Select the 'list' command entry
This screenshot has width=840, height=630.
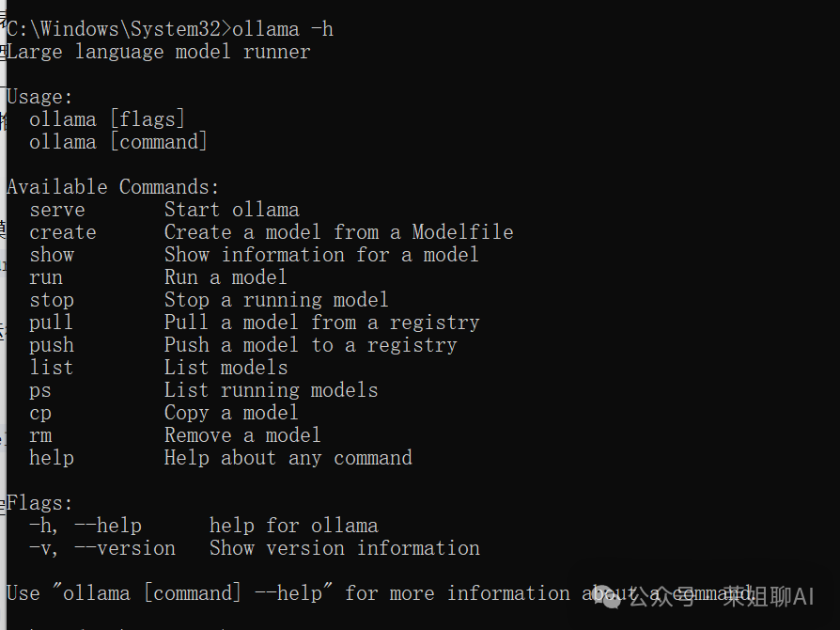click(52, 368)
